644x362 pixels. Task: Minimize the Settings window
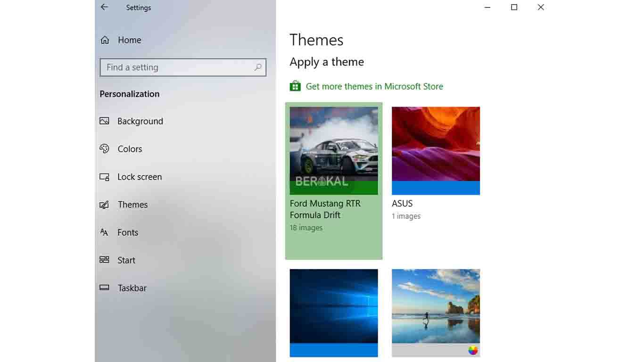pos(487,7)
